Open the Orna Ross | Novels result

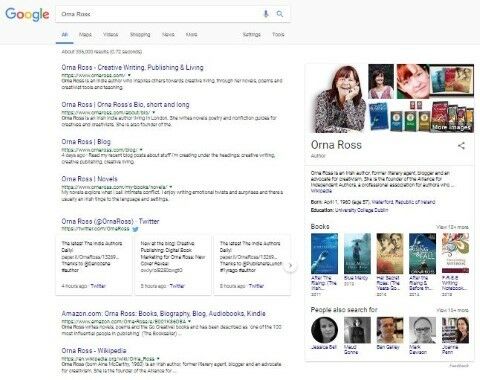89,179
